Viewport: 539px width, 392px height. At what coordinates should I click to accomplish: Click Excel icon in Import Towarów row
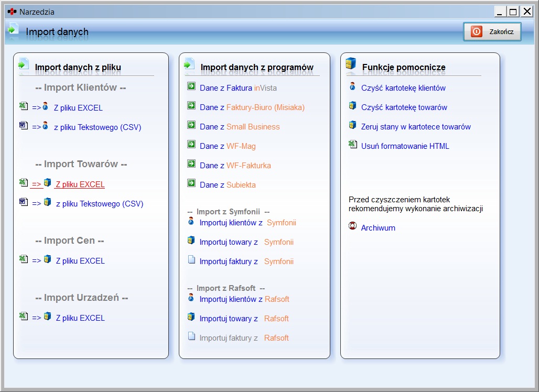(24, 182)
